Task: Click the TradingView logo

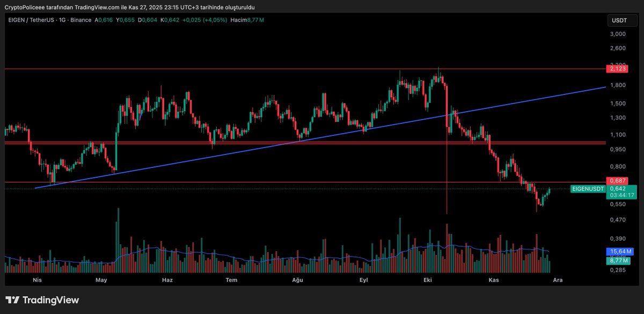Action: tap(42, 300)
